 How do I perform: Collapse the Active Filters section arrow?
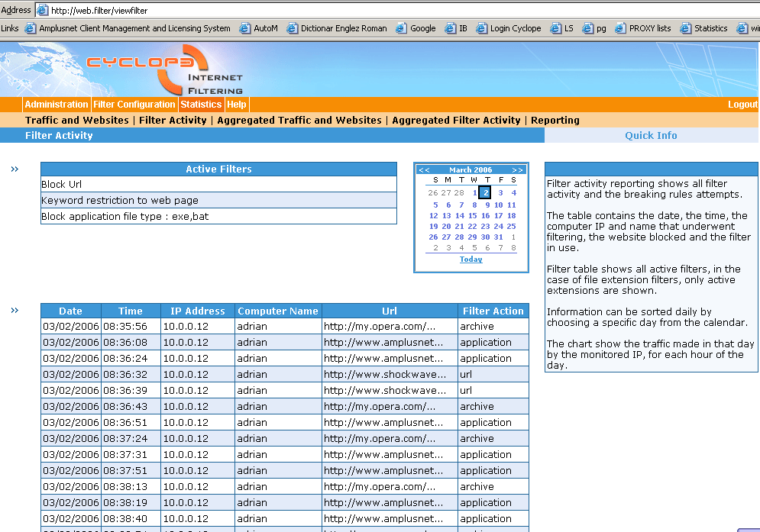point(15,169)
